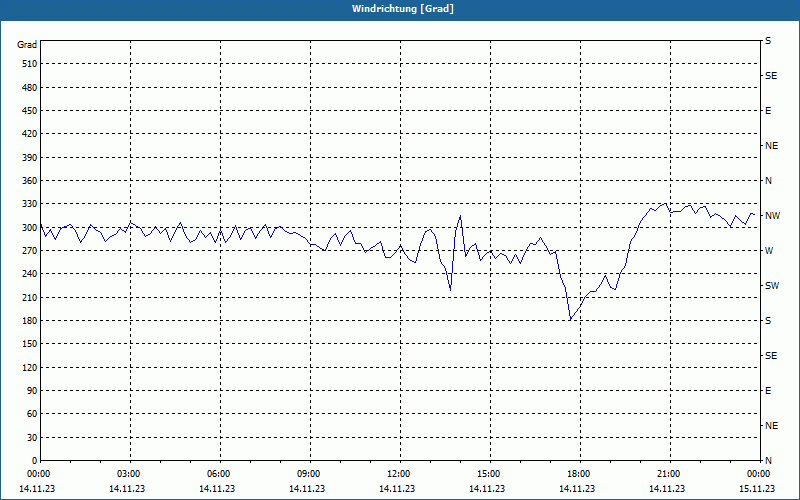
Task: Select the N compass label on the 0 gridline
Action: pos(768,461)
